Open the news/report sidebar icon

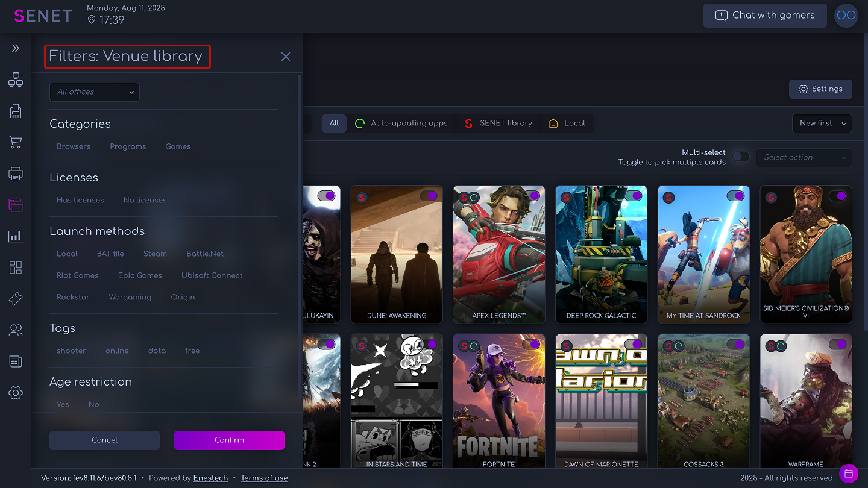click(x=16, y=361)
